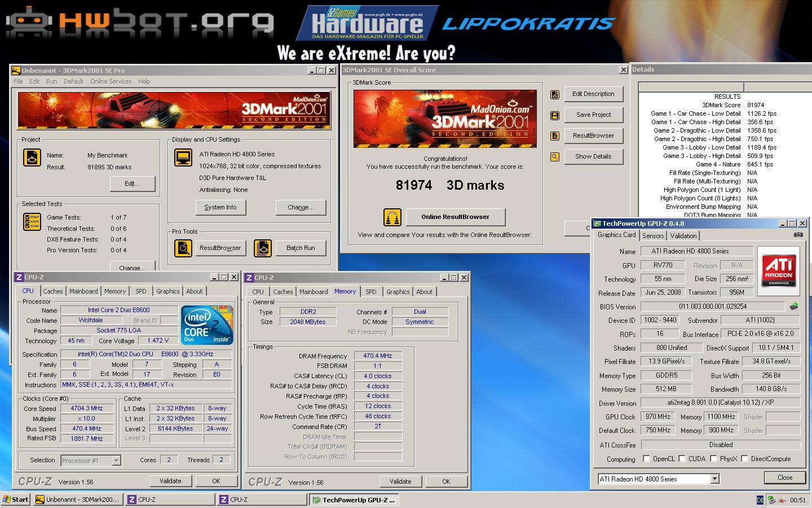Switch to Unbenannt 3DMark2001 taskbar item

[78, 500]
